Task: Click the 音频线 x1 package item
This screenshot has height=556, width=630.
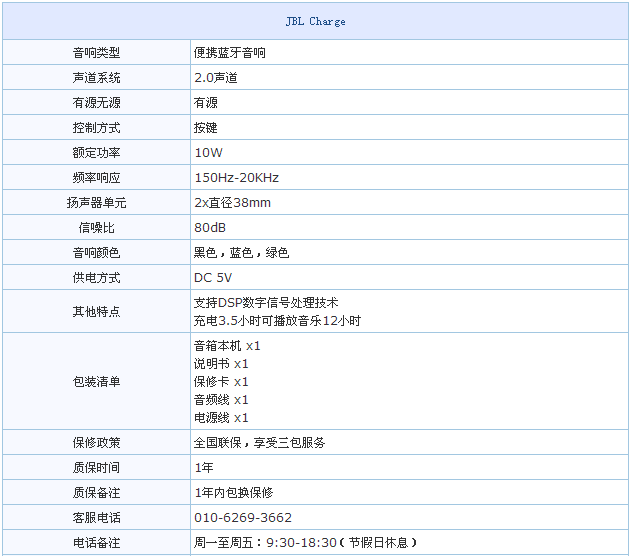Action: (221, 399)
